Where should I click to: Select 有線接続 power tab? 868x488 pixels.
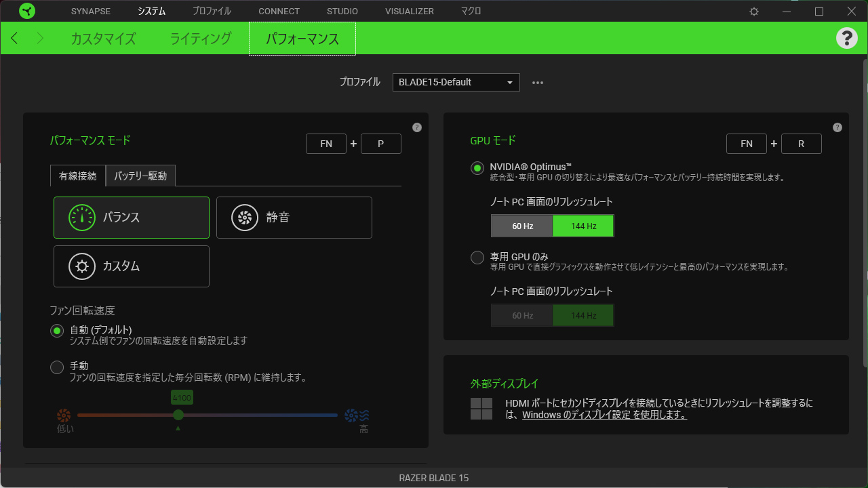pyautogui.click(x=78, y=176)
